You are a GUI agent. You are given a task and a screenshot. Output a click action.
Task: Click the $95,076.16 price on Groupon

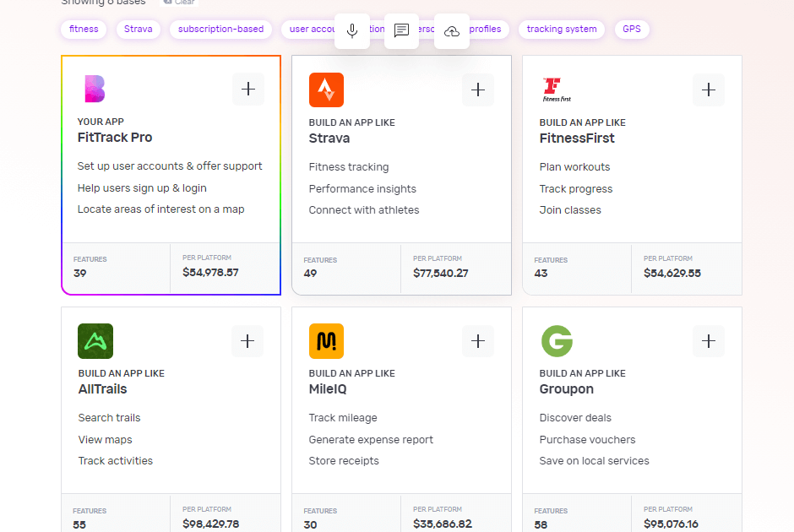coord(671,524)
